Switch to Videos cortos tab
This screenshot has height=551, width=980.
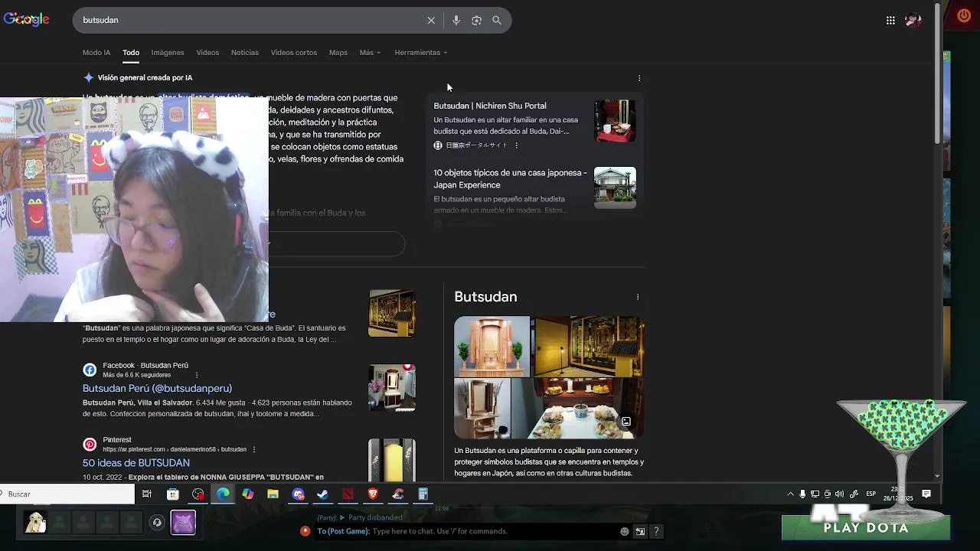pos(294,53)
